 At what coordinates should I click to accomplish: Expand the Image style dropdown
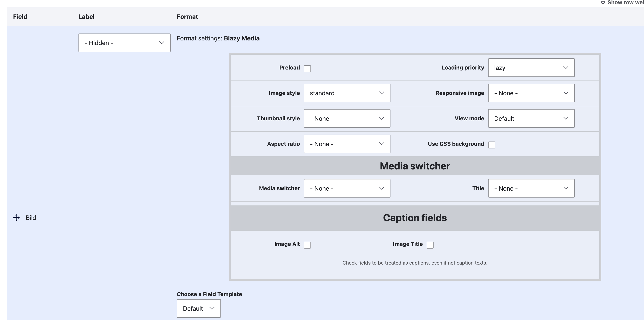347,93
